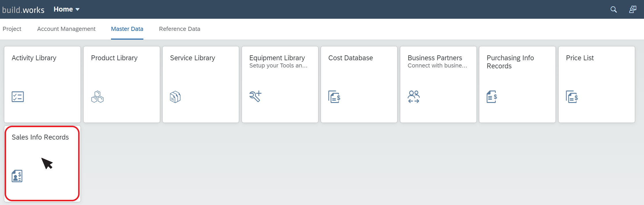
Task: Click the Product Library cubes icon
Action: pos(97,97)
